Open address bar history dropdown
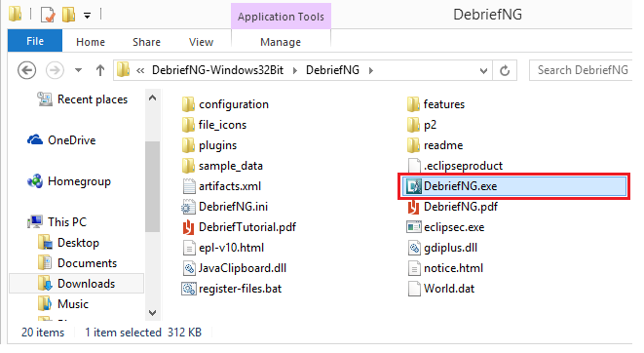This screenshot has width=644, height=353. coord(483,70)
